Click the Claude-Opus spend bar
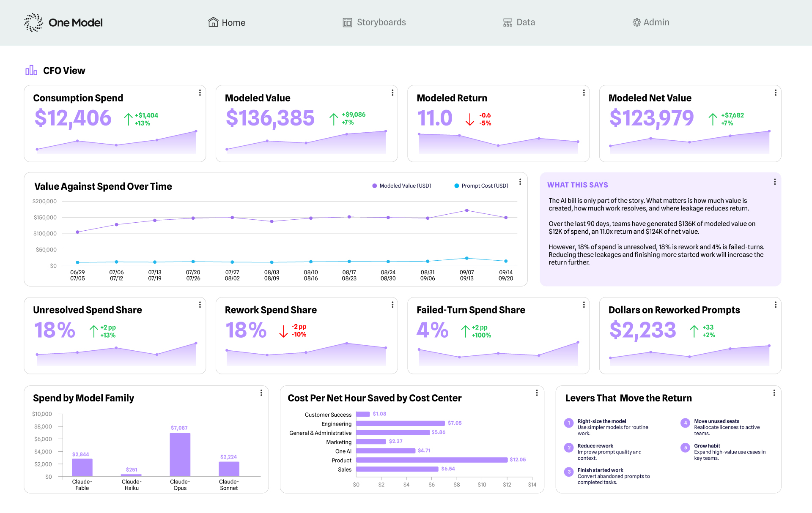Image resolution: width=812 pixels, height=513 pixels. [x=180, y=455]
